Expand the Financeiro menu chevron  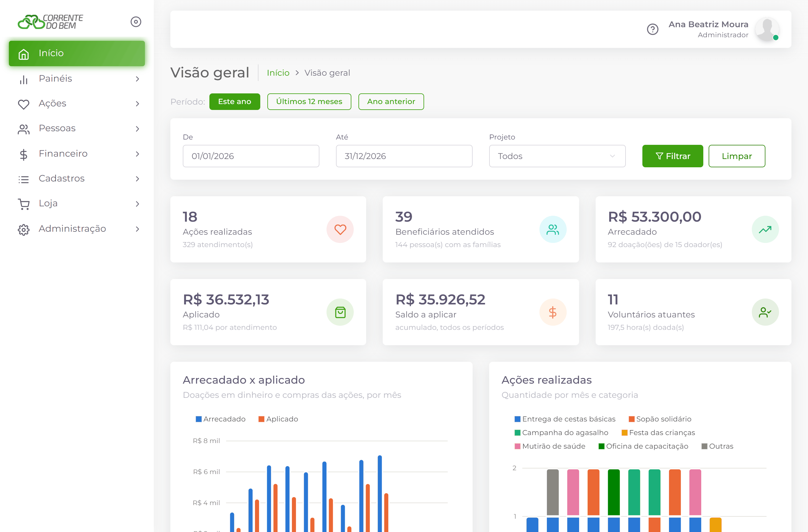(138, 154)
